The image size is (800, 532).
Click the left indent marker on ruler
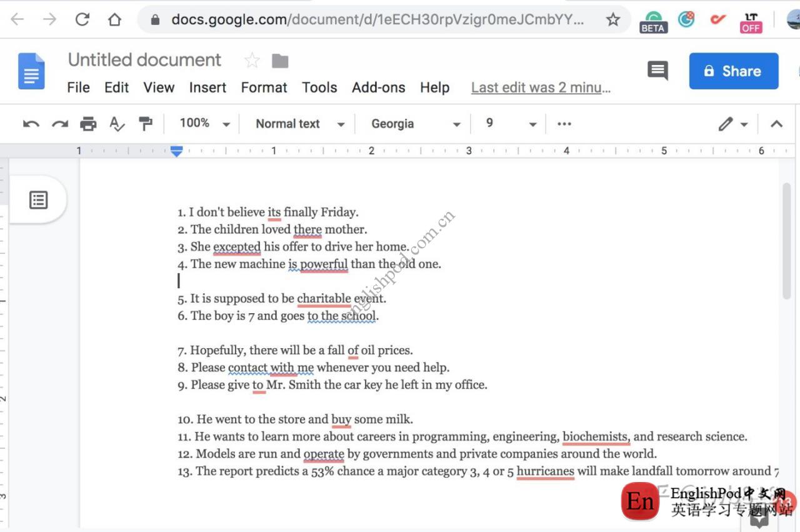point(177,151)
